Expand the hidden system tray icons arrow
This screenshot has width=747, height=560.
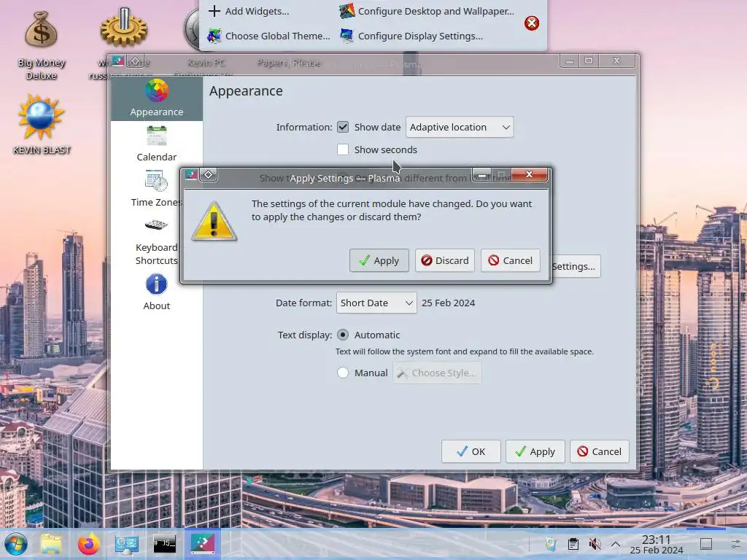point(616,544)
